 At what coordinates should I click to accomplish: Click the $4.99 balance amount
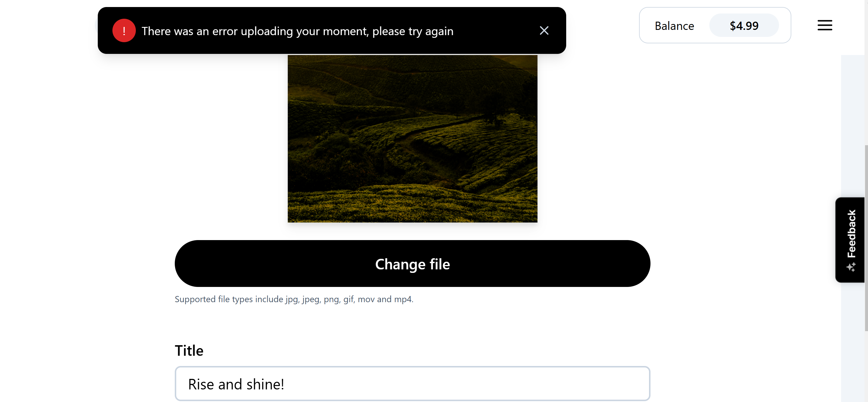coord(744,25)
